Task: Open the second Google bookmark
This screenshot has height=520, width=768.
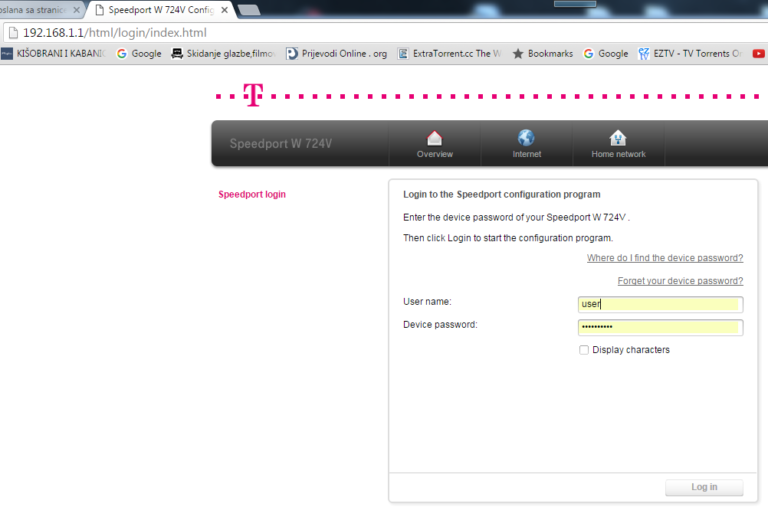Action: (606, 53)
